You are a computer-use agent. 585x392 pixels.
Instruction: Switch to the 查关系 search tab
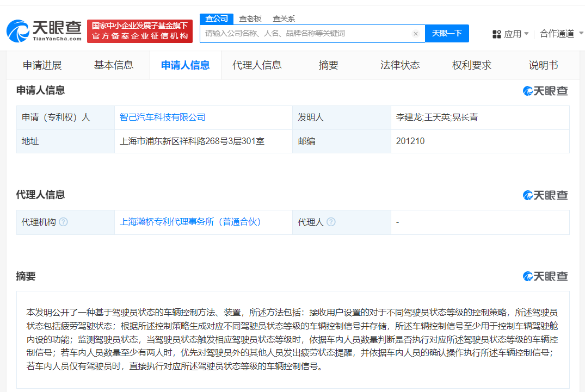pyautogui.click(x=285, y=18)
